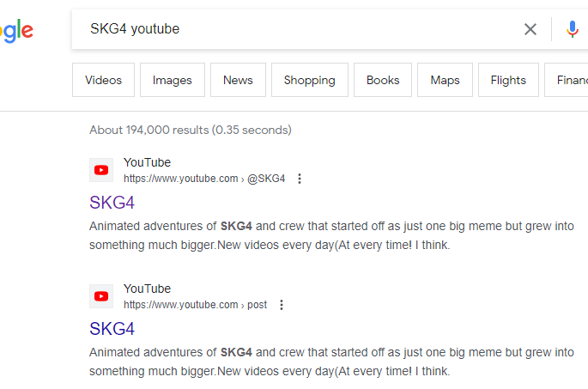Image resolution: width=588 pixels, height=389 pixels.
Task: Click the YouTube site name above the @SKG4 URL
Action: (x=147, y=162)
